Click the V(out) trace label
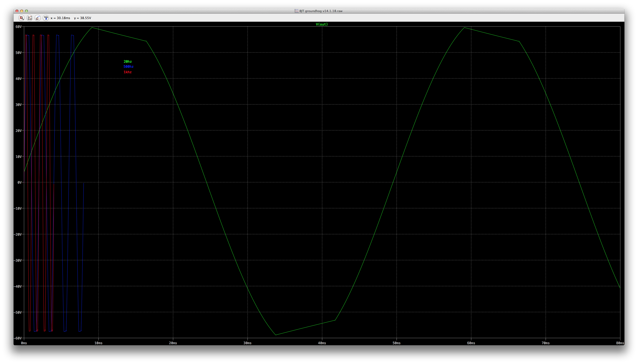This screenshot has width=638, height=364. [322, 24]
